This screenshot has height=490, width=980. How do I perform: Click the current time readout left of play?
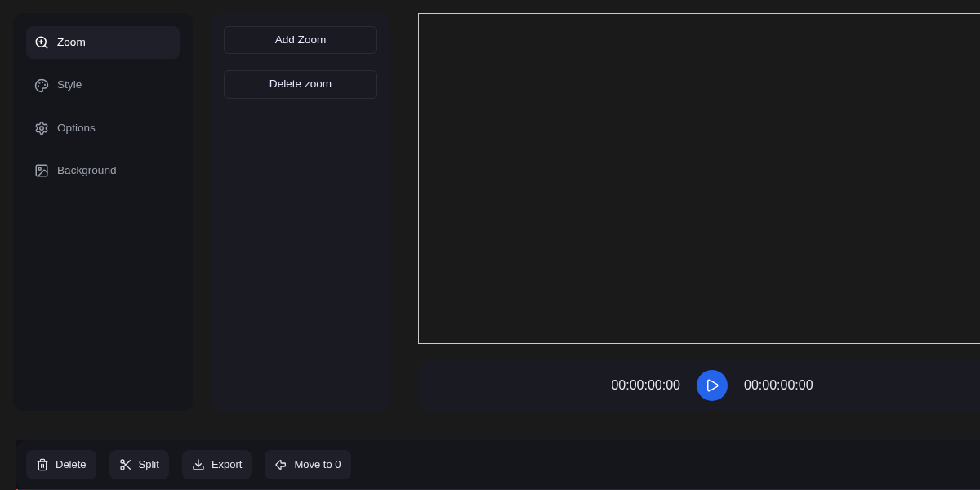pos(645,385)
